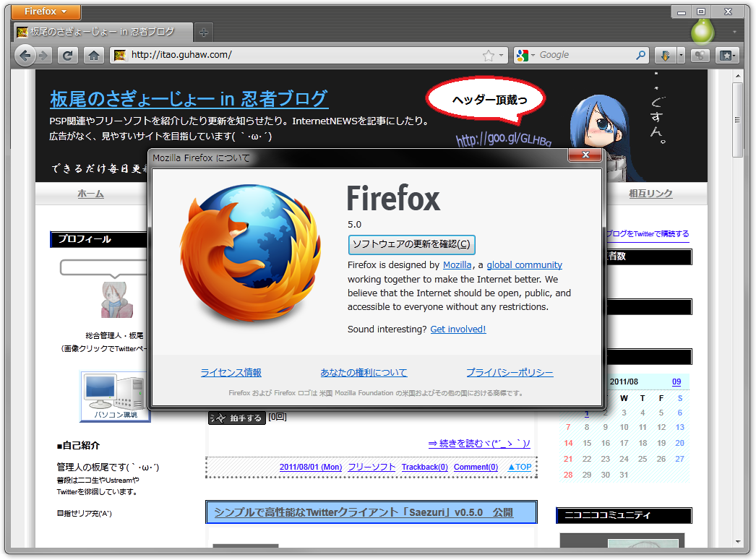Image resolution: width=756 pixels, height=560 pixels.
Task: Open the list-all-tabs dropdown arrow
Action: tap(734, 32)
